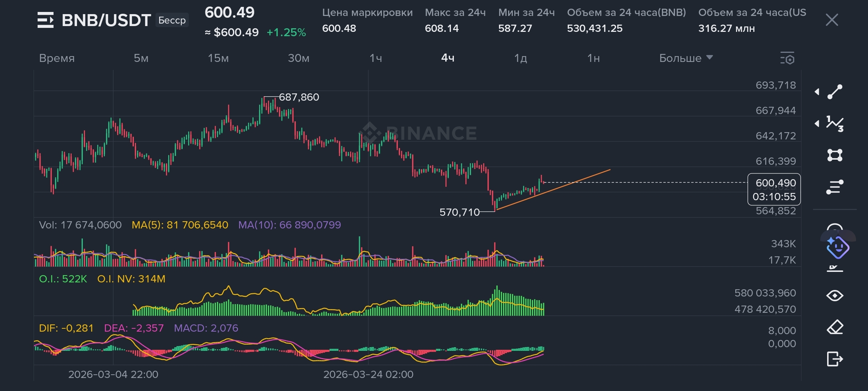Select the Время line chart tab

tap(57, 58)
